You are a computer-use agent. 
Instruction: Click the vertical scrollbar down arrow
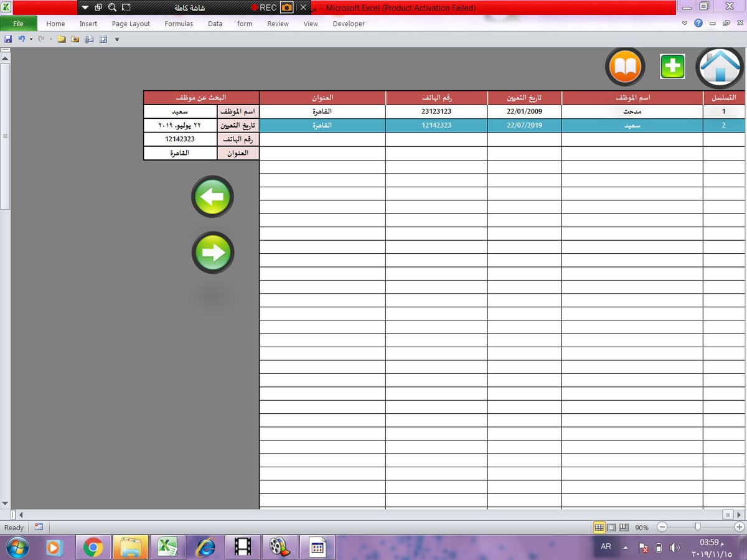tap(5, 503)
